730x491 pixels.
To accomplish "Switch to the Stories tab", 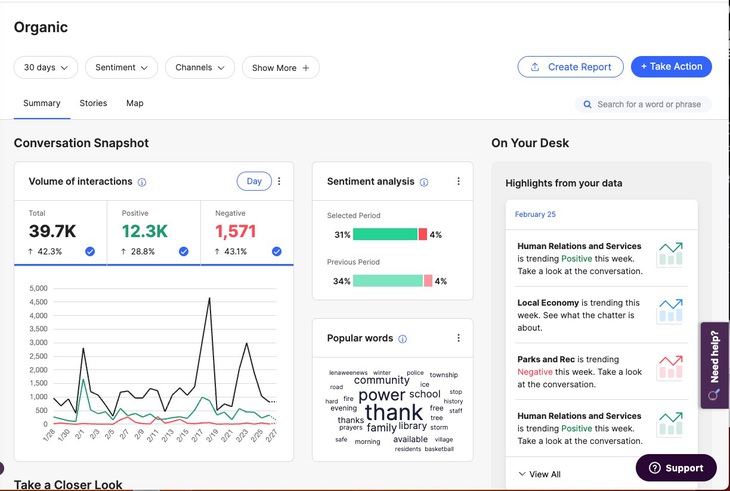I will click(93, 103).
